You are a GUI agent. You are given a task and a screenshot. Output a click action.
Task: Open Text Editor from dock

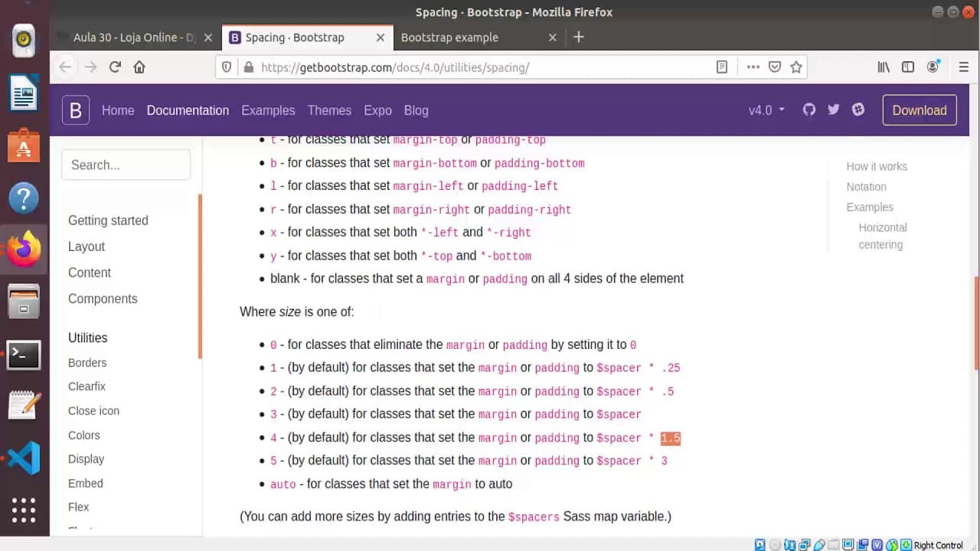pos(24,406)
